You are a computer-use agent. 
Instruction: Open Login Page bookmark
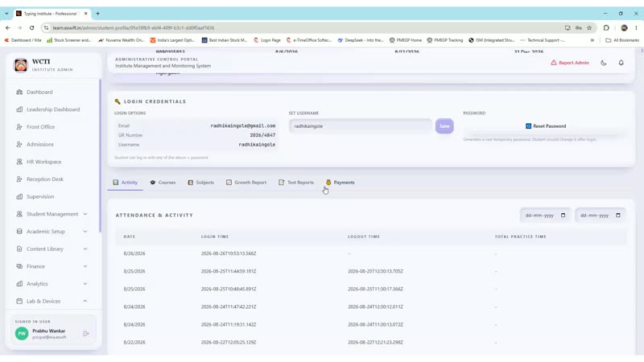pos(267,40)
